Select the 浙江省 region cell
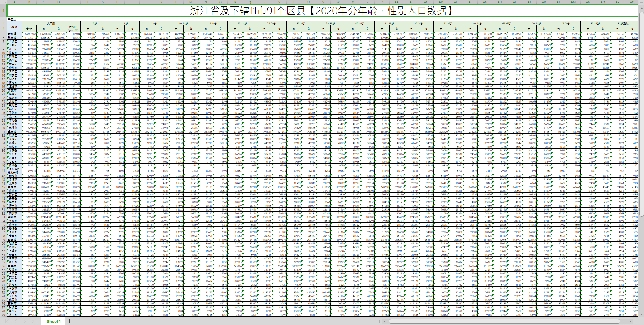The width and height of the screenshot is (644, 325). 14,34
